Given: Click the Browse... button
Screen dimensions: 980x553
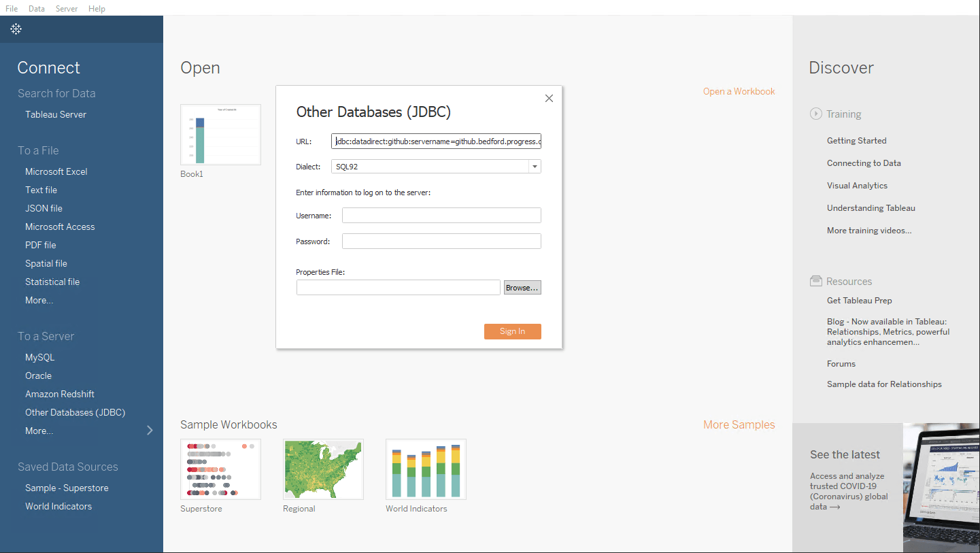Looking at the screenshot, I should click(x=522, y=288).
